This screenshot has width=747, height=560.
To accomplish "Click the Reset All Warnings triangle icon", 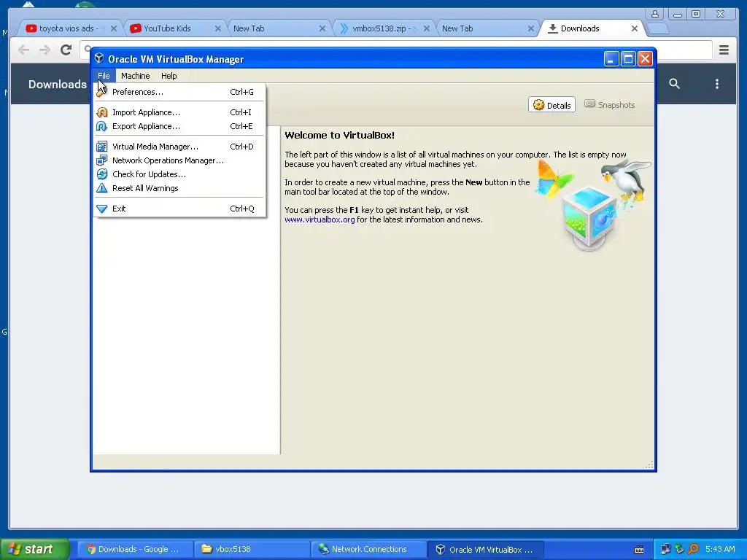I will (x=102, y=188).
